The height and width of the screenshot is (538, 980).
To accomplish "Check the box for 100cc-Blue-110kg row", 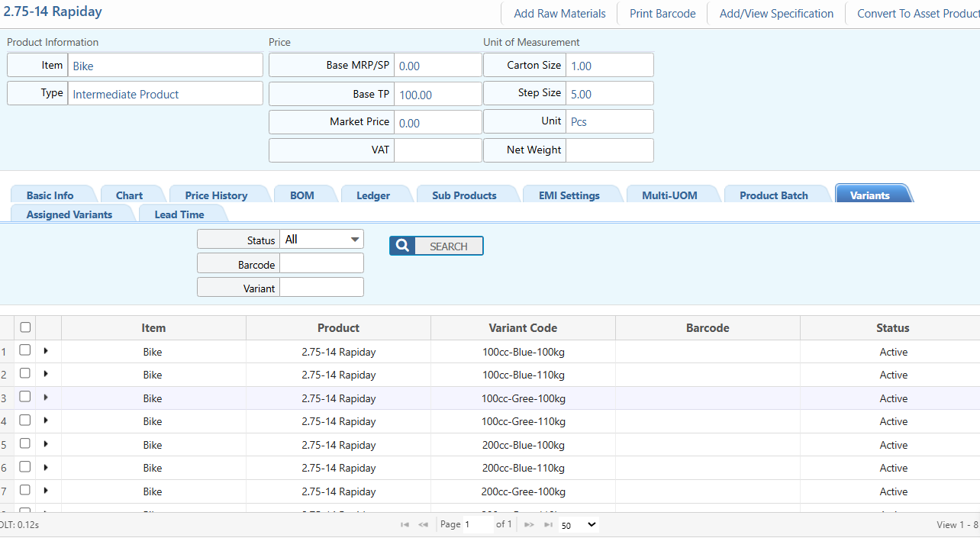I will point(25,374).
